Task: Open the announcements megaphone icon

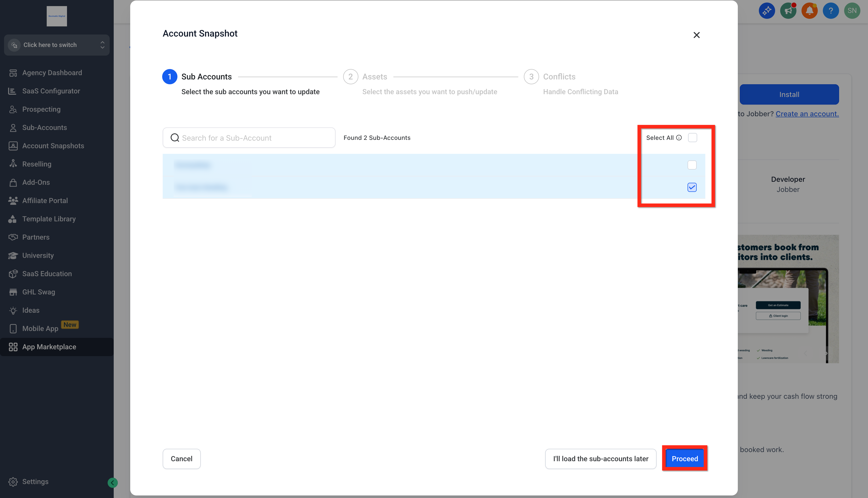Action: pyautogui.click(x=788, y=11)
